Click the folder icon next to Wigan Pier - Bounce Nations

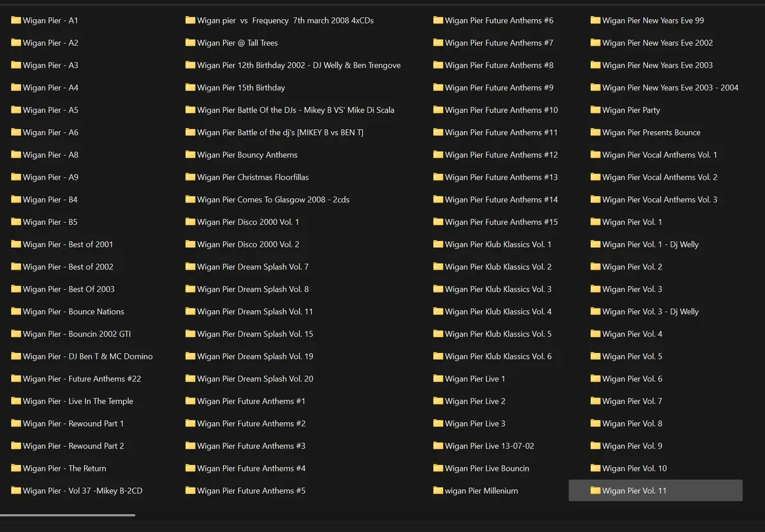(x=16, y=312)
